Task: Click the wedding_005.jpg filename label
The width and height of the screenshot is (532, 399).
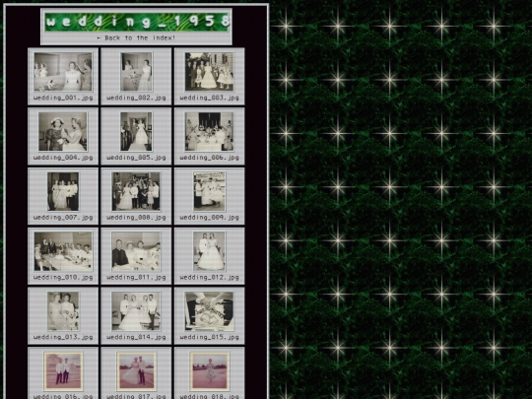Action: 136,158
